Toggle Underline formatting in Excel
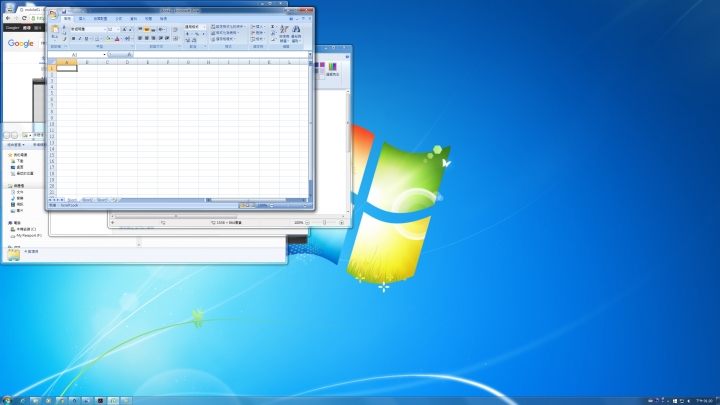 86,38
